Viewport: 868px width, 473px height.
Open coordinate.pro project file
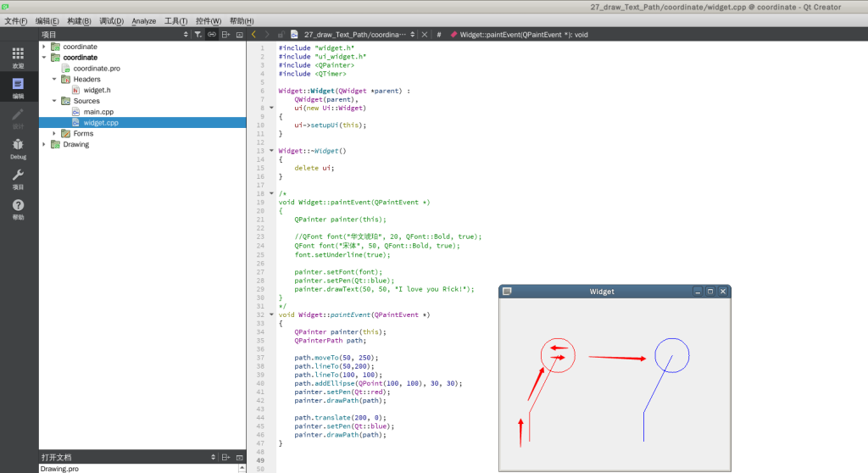click(x=97, y=68)
